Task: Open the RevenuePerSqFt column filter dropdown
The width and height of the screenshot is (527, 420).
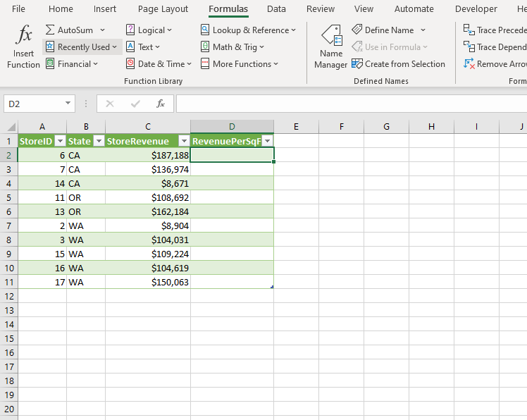Action: click(268, 141)
